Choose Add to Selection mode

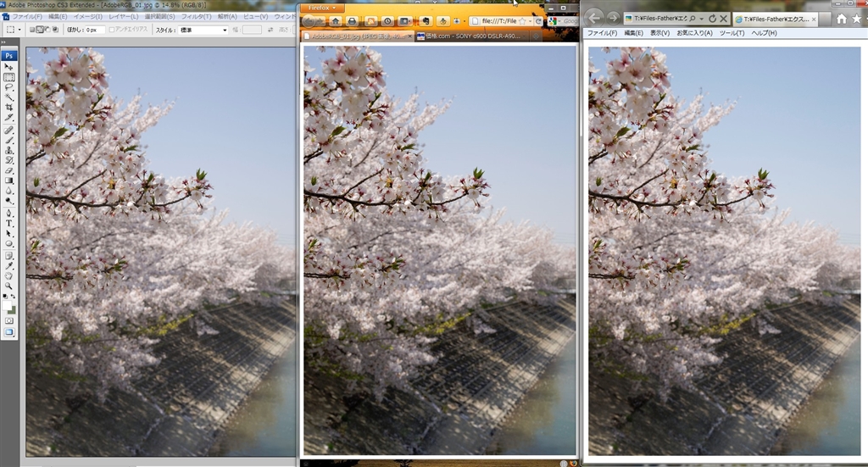40,30
